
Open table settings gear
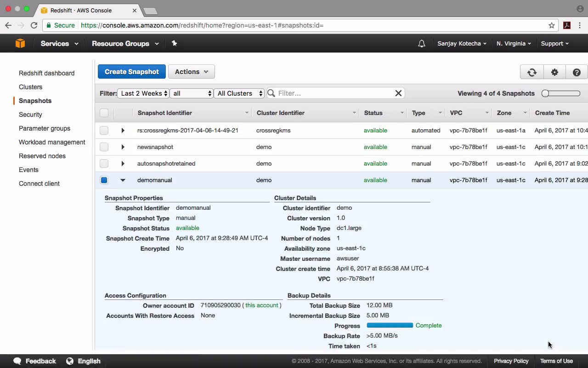click(554, 72)
